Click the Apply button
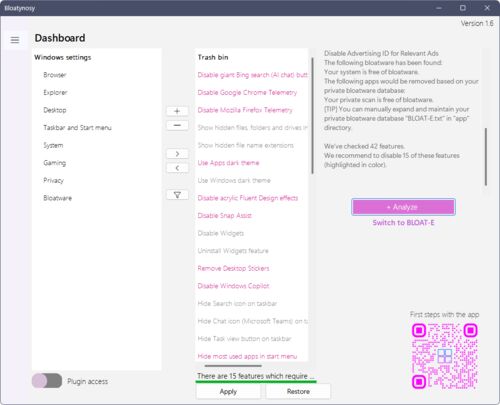This screenshot has height=405, width=500. [228, 391]
